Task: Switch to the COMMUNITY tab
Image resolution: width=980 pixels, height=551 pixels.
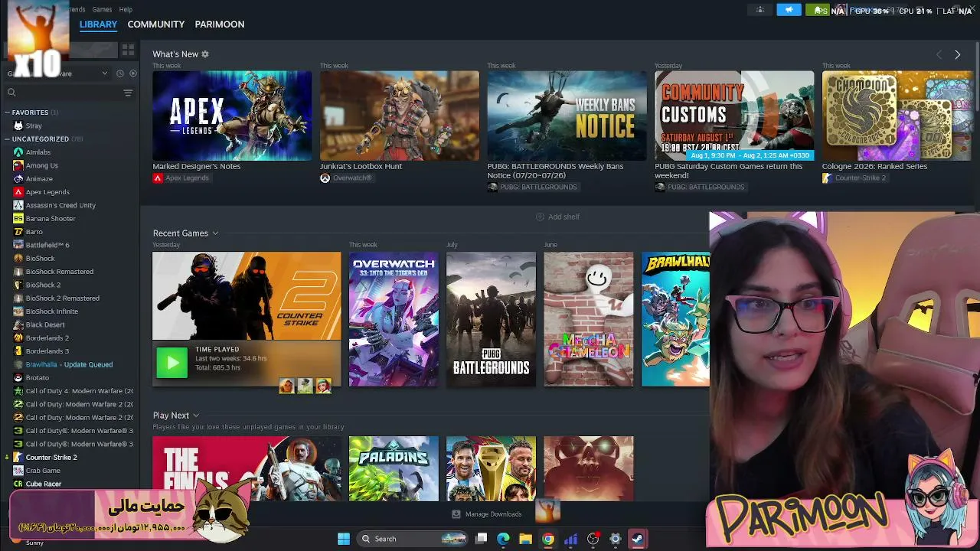Action: pos(156,24)
